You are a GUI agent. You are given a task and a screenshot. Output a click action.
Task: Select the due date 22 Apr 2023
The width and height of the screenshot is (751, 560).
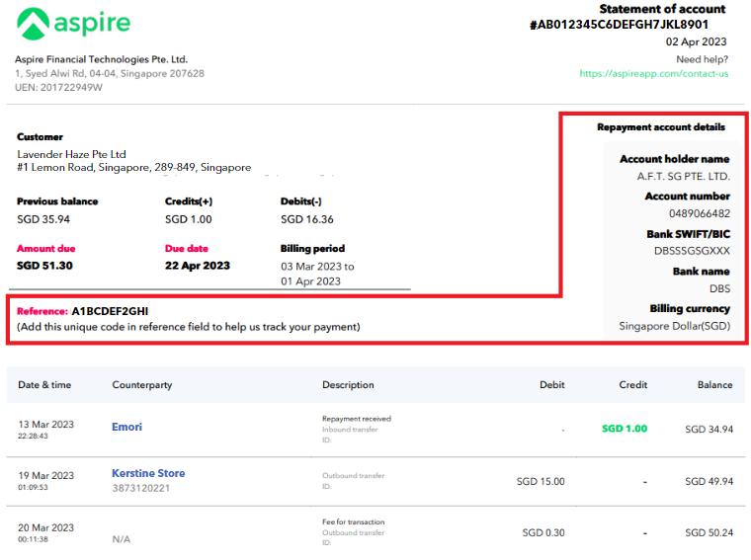(198, 266)
